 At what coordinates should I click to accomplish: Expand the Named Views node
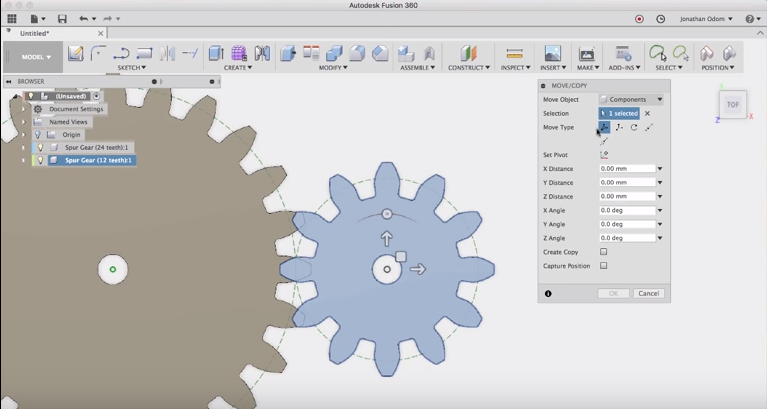23,122
